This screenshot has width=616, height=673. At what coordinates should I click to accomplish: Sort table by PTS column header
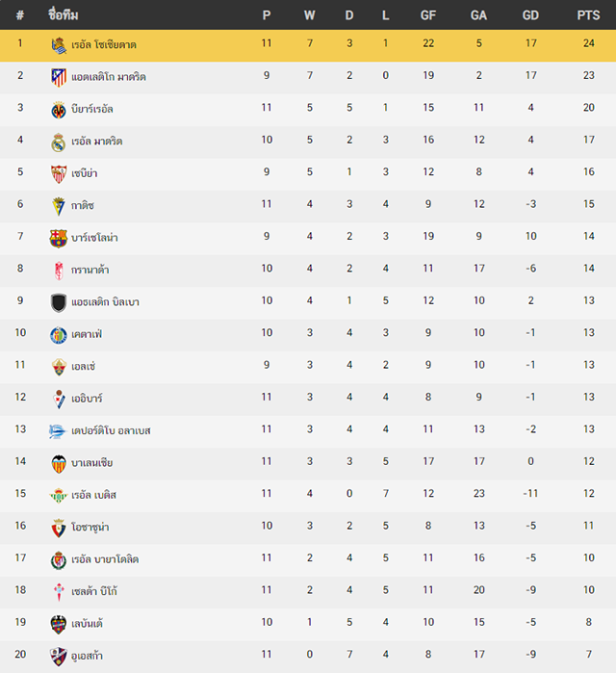(588, 15)
